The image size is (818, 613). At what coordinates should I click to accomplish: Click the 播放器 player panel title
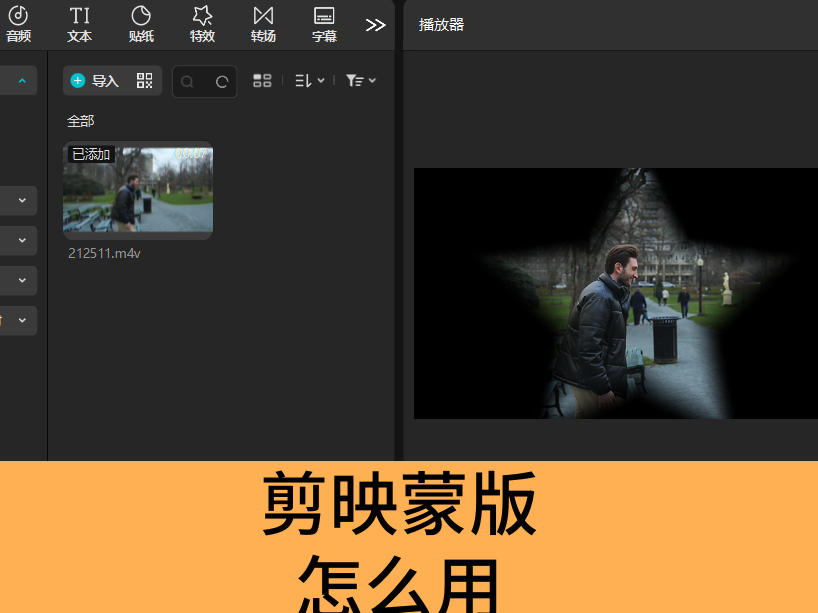(x=441, y=25)
